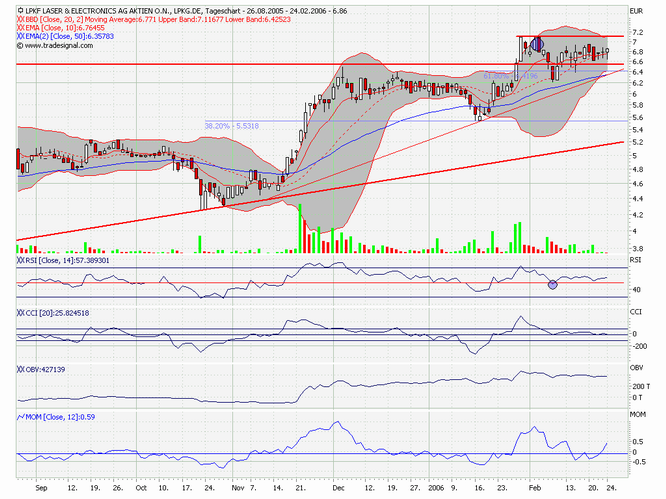Viewport: 666px width, 499px height.
Task: Click the red BBD indicator icon
Action: 20,19
